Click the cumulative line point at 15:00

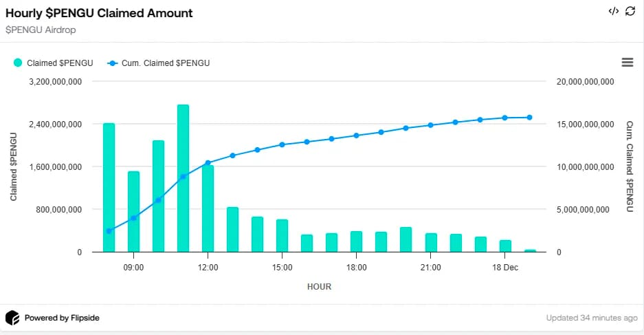[282, 144]
